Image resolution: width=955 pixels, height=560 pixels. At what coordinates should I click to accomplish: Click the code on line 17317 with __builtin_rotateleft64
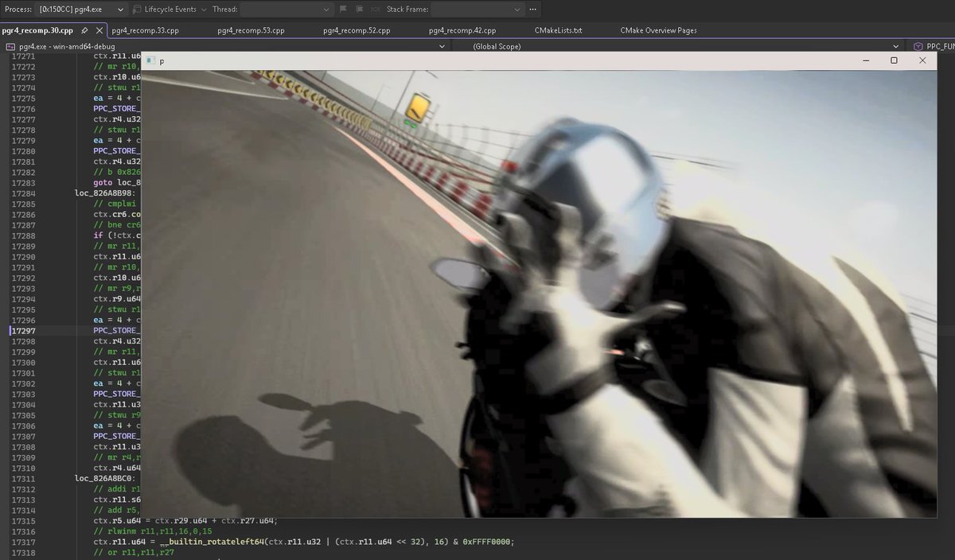(x=304, y=542)
